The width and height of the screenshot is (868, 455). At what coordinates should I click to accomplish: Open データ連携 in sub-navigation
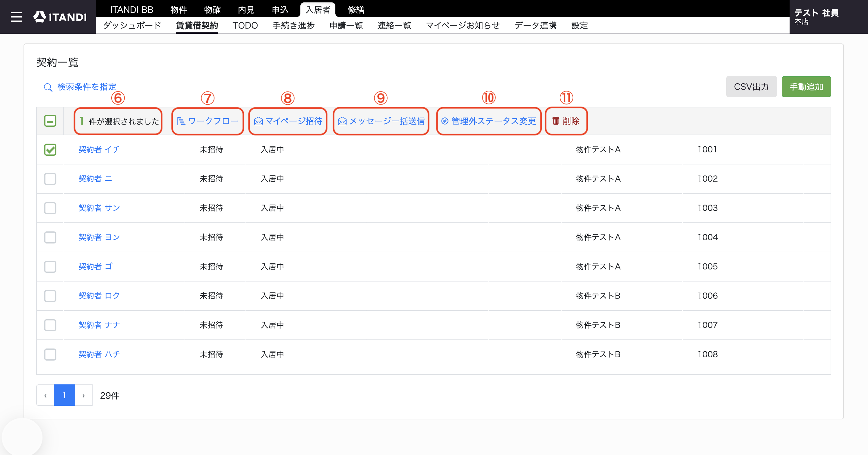535,25
